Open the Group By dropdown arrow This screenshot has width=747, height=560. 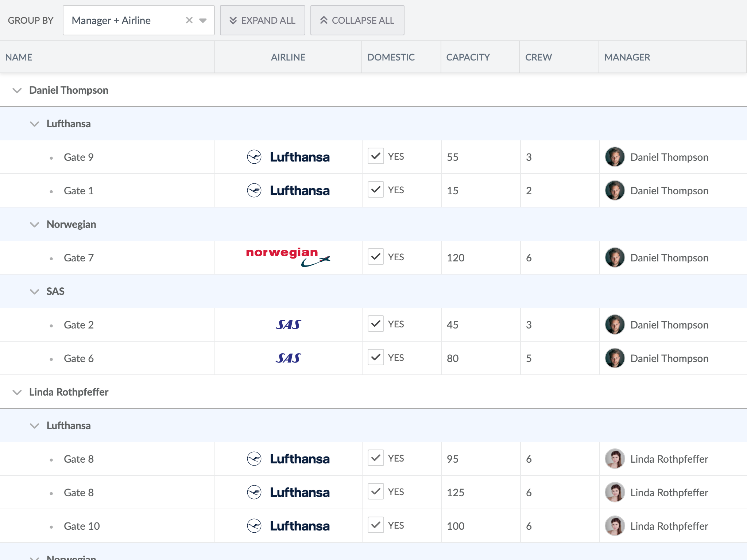(x=203, y=20)
